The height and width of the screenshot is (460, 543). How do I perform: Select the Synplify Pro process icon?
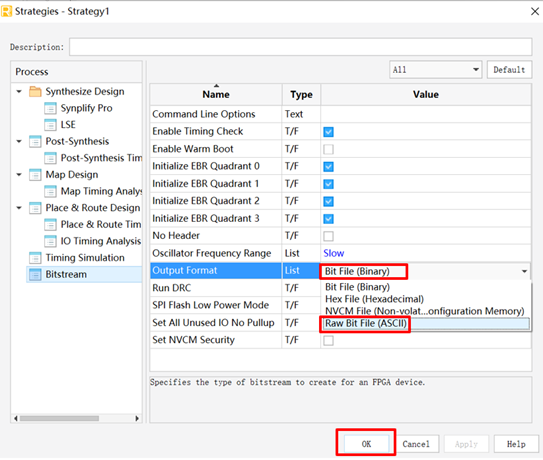point(50,108)
